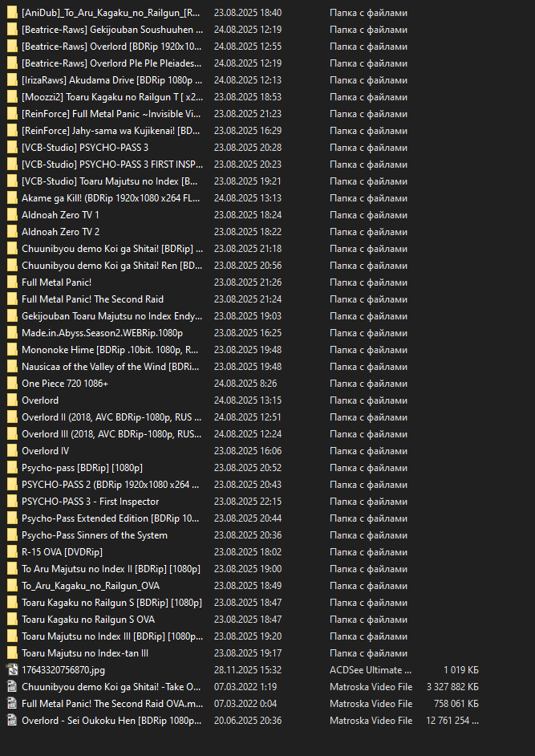535x756 pixels.
Task: Click the folder icon of Psycho-pass [BDRip] [1080p]
Action: tap(12, 468)
